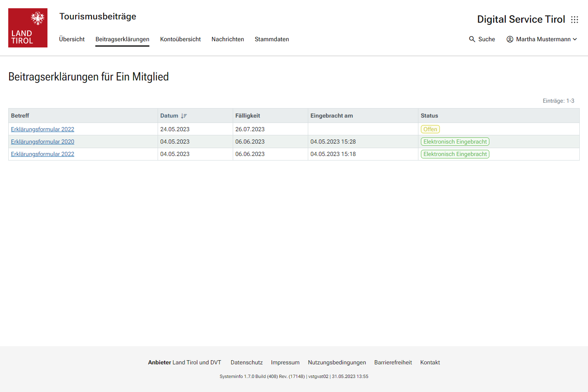588x392 pixels.
Task: Open the Datenschutz footer link
Action: point(246,362)
